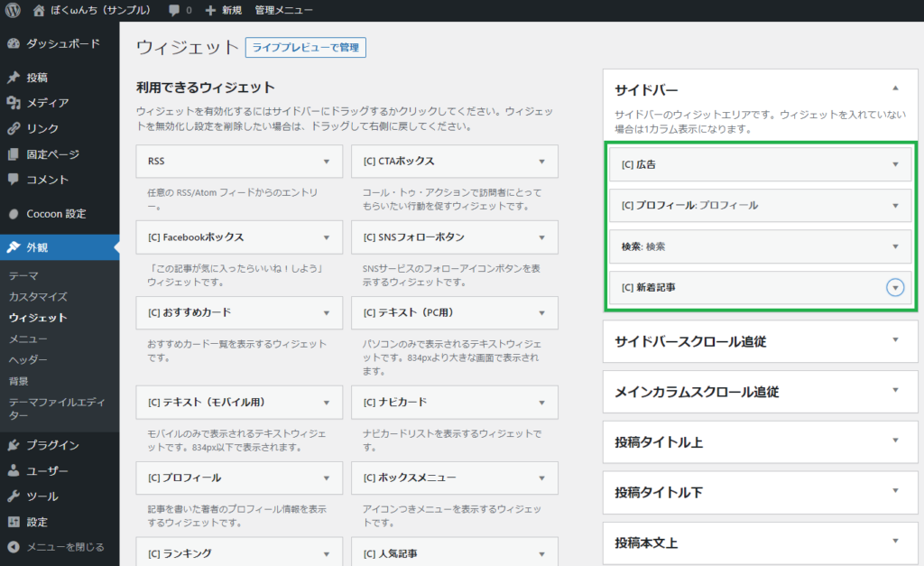Click the 投稿 pin icon
Viewport: 924px width, 566px height.
click(14, 78)
